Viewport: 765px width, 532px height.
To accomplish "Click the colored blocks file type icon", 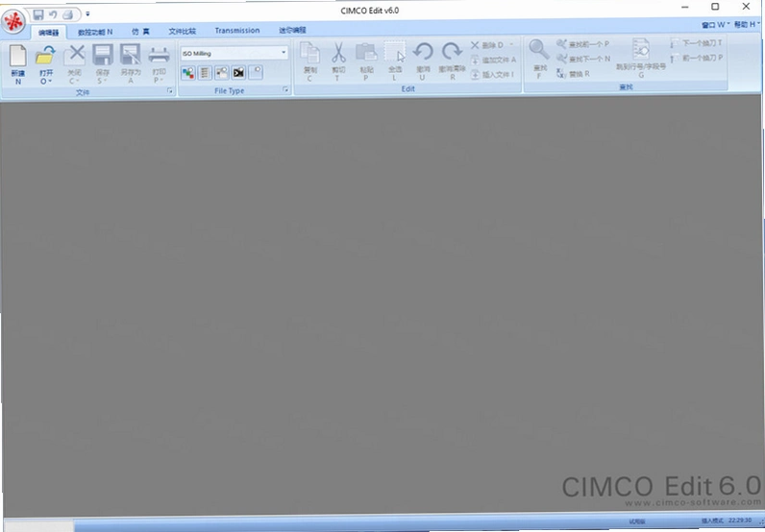I will [187, 73].
